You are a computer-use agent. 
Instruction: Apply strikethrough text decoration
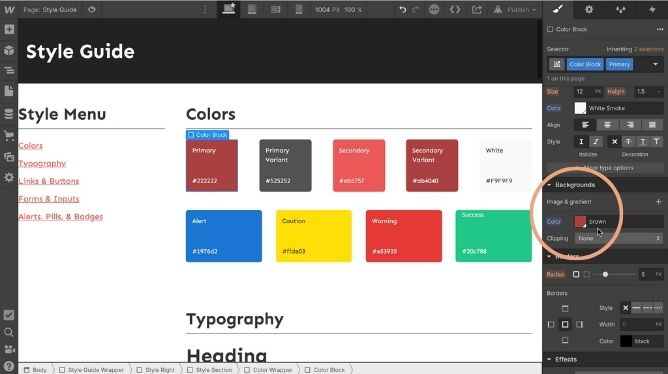[x=628, y=141]
